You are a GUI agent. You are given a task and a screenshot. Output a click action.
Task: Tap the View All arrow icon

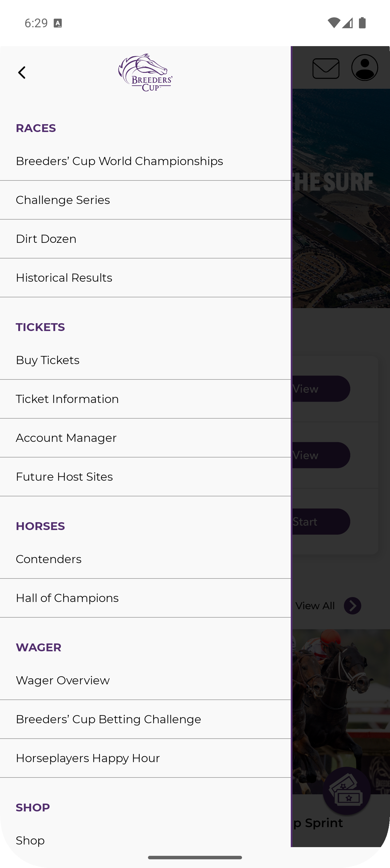[x=352, y=606]
